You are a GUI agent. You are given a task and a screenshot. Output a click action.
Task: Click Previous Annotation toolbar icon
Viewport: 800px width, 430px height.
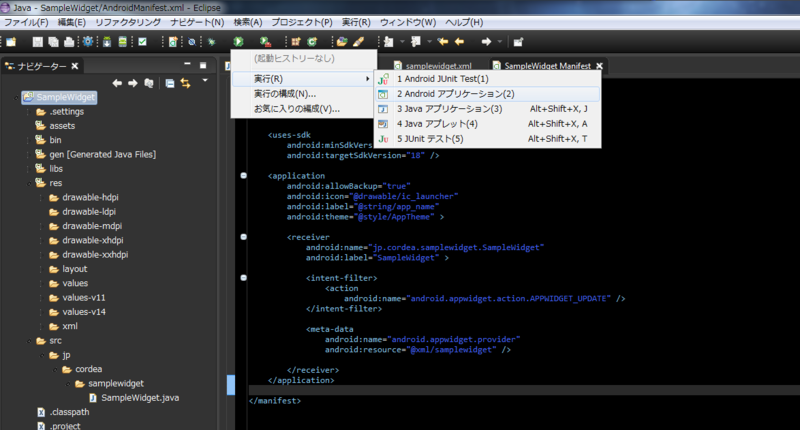tap(416, 42)
